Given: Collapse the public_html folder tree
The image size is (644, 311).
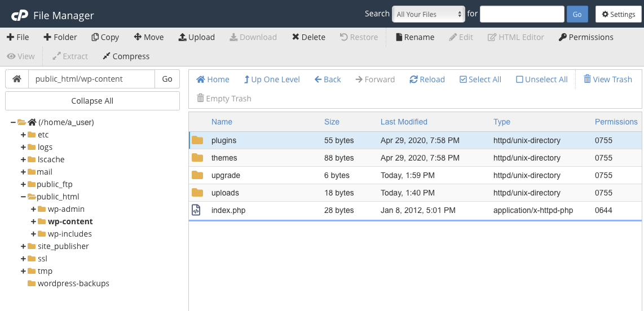Looking at the screenshot, I should pos(23,197).
